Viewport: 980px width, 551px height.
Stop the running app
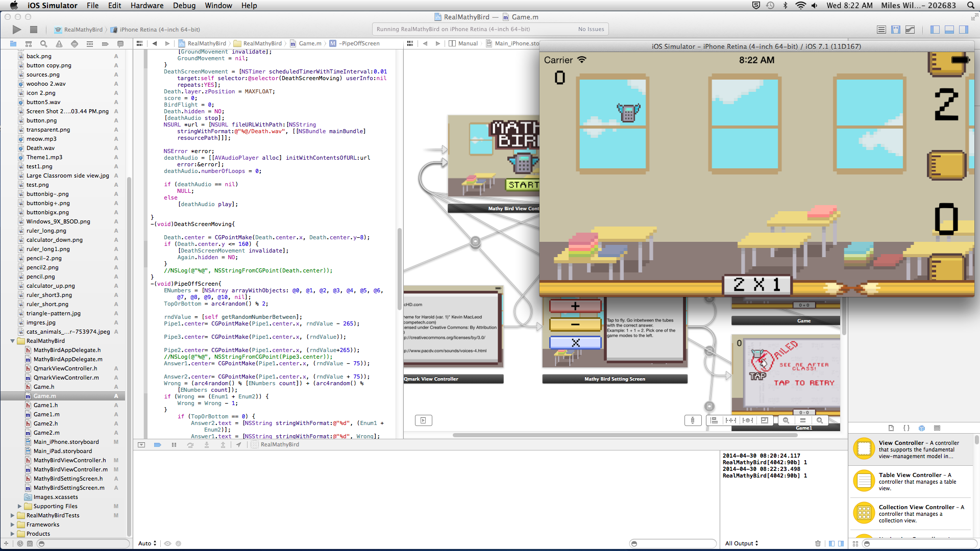coord(34,30)
